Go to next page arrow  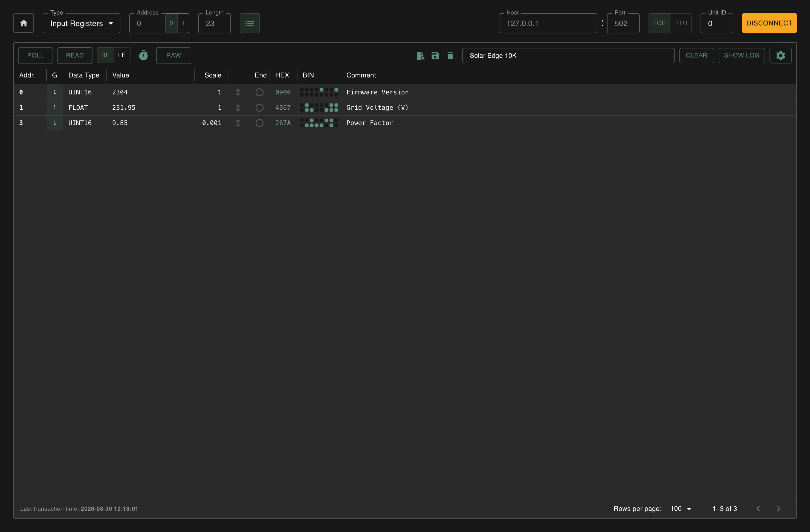tap(778, 508)
